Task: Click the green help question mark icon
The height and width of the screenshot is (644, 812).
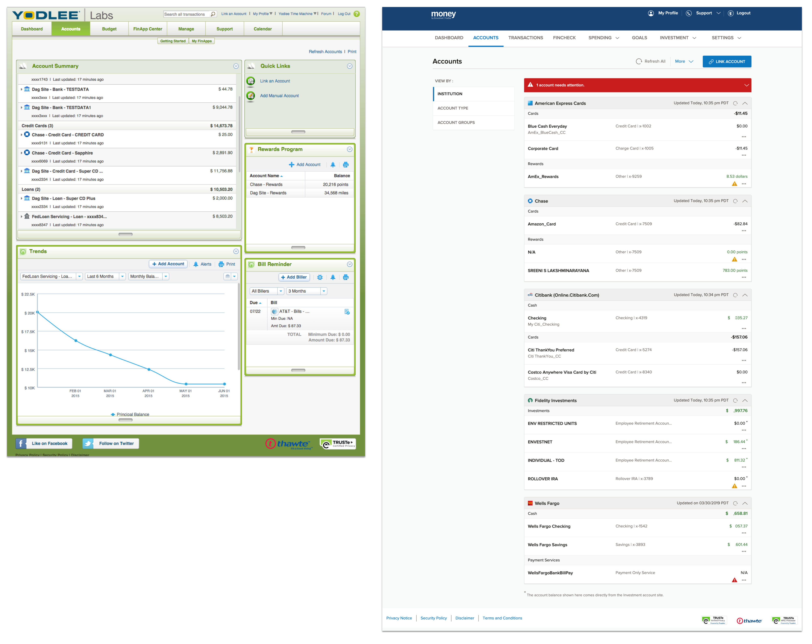Action: point(357,14)
